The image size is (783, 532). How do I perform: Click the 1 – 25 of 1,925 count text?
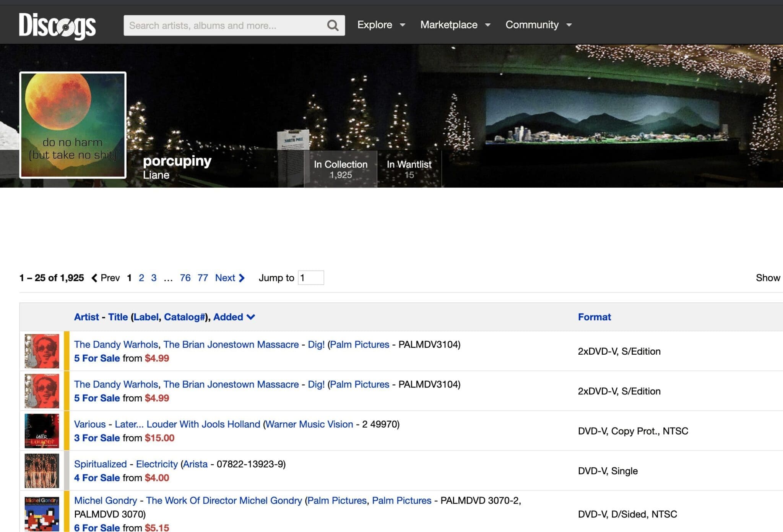click(52, 278)
